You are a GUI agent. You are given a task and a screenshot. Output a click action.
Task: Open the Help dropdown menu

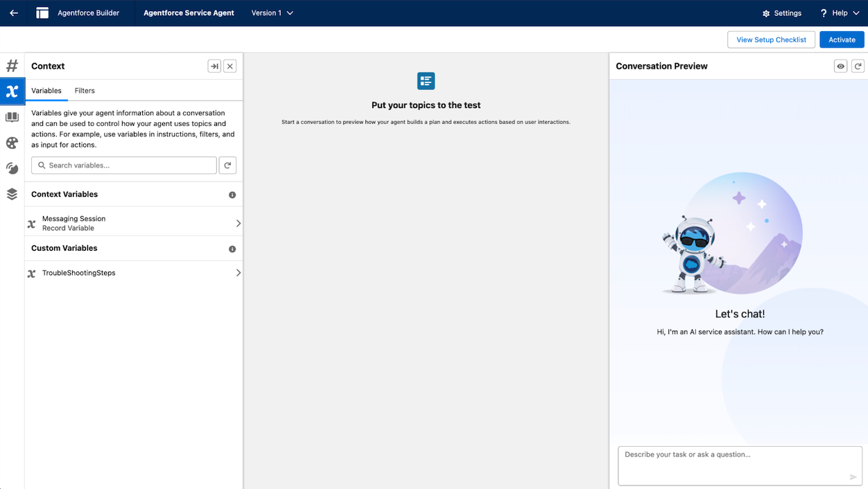(x=840, y=13)
